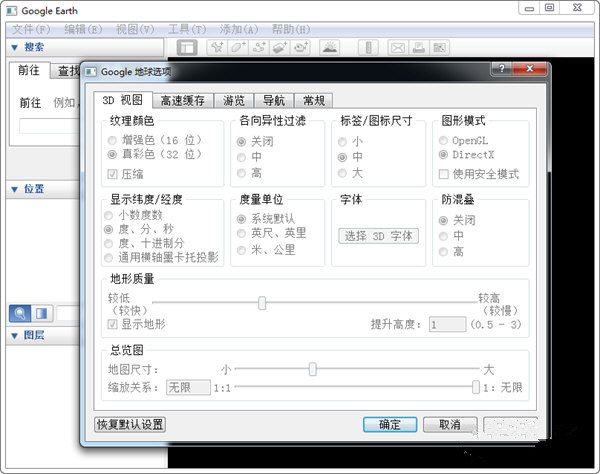
Task: Click the 恢复默认设置 button
Action: tap(130, 425)
